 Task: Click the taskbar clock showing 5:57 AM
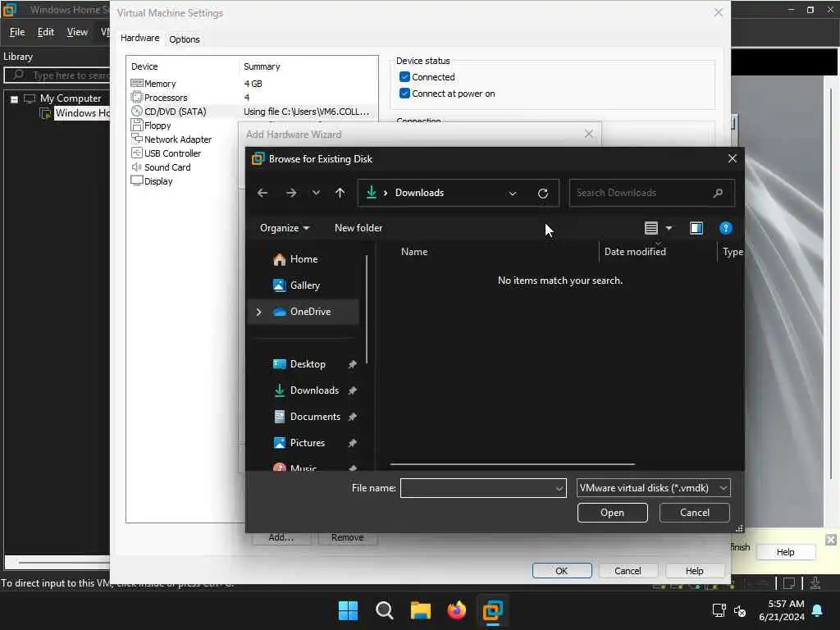click(782, 610)
